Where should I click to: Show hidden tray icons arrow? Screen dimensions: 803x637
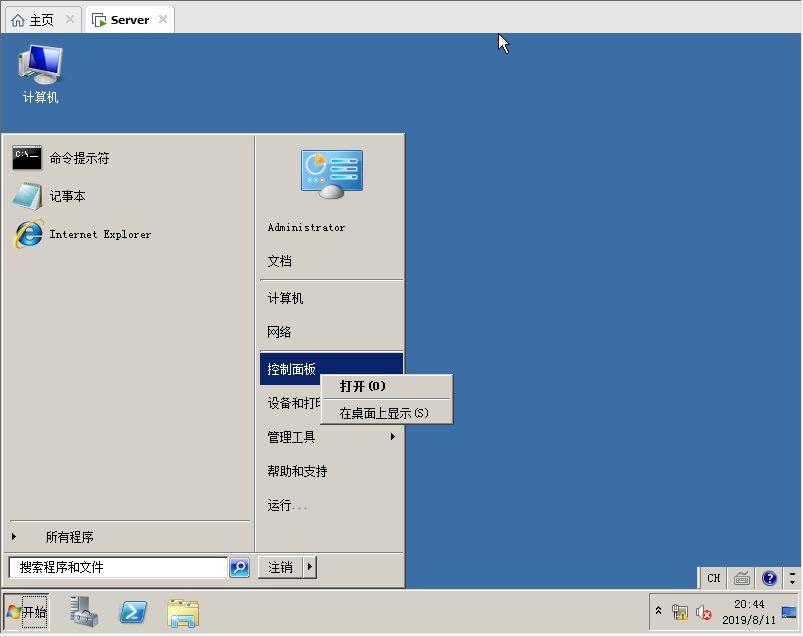659,610
